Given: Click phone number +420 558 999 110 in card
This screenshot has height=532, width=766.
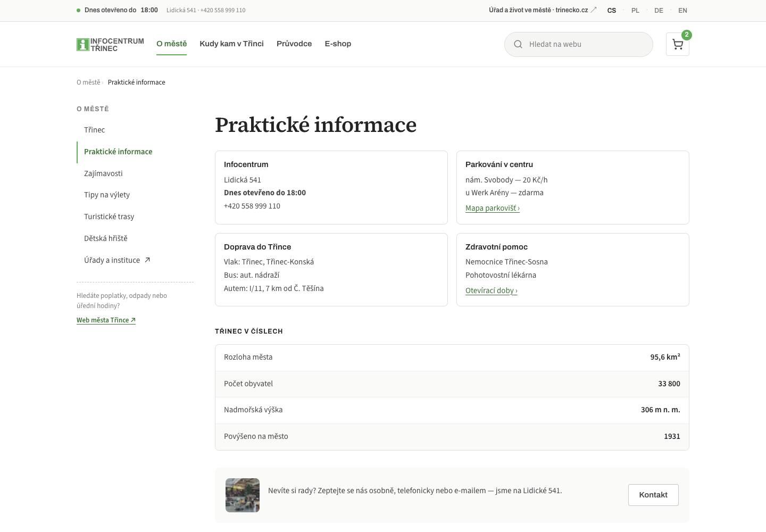Looking at the screenshot, I should point(252,206).
